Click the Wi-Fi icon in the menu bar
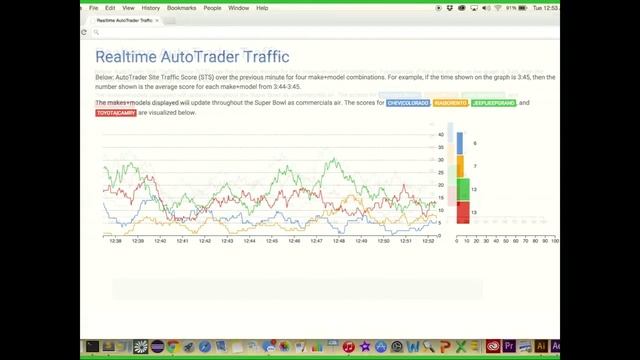 pyautogui.click(x=498, y=8)
